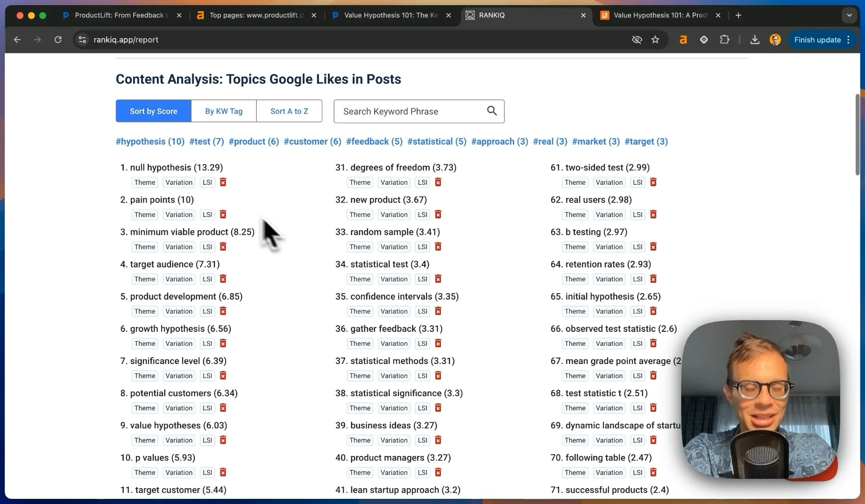Trash the 'retention rates' keyword entry
The image size is (865, 504).
[653, 279]
